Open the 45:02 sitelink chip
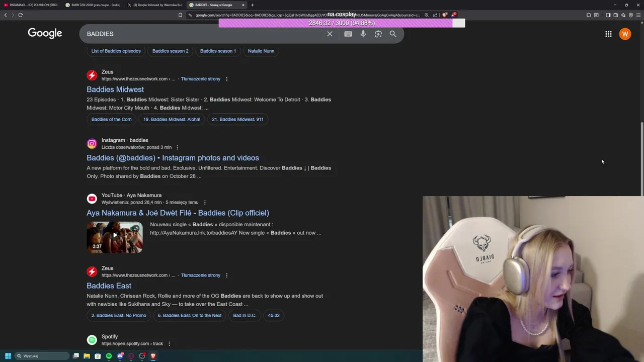 pos(274,315)
